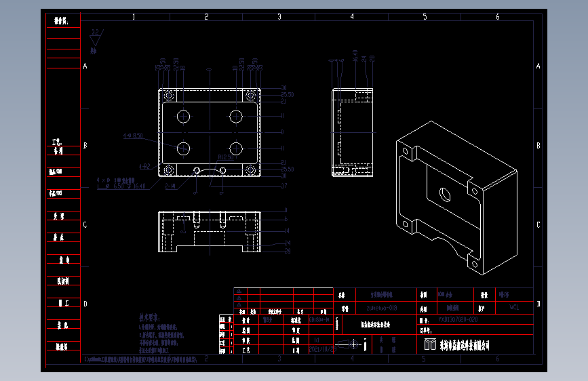Click the "16.40" dimension above the side view
Image resolution: width=588 pixels, height=381 pixels.
pyautogui.click(x=355, y=56)
